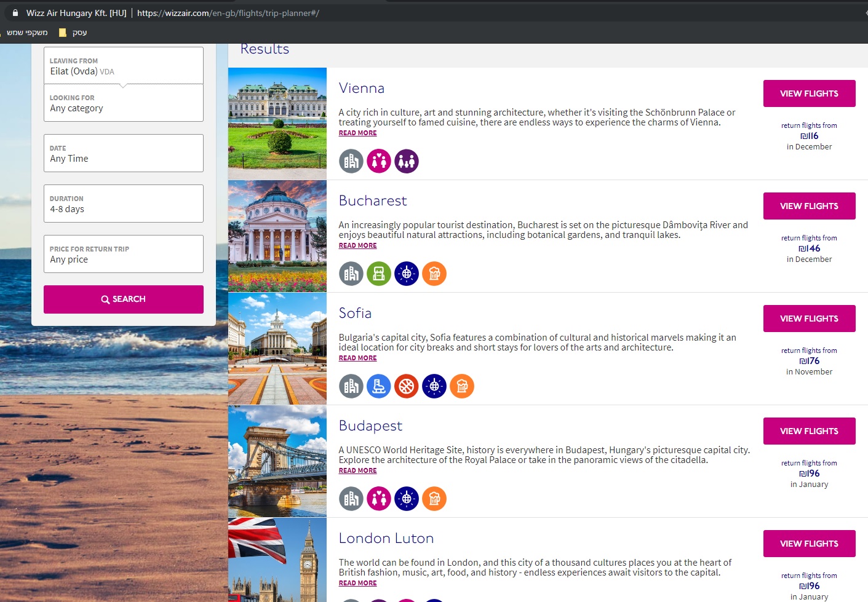Click the padlock site security icon in address bar

pyautogui.click(x=15, y=13)
